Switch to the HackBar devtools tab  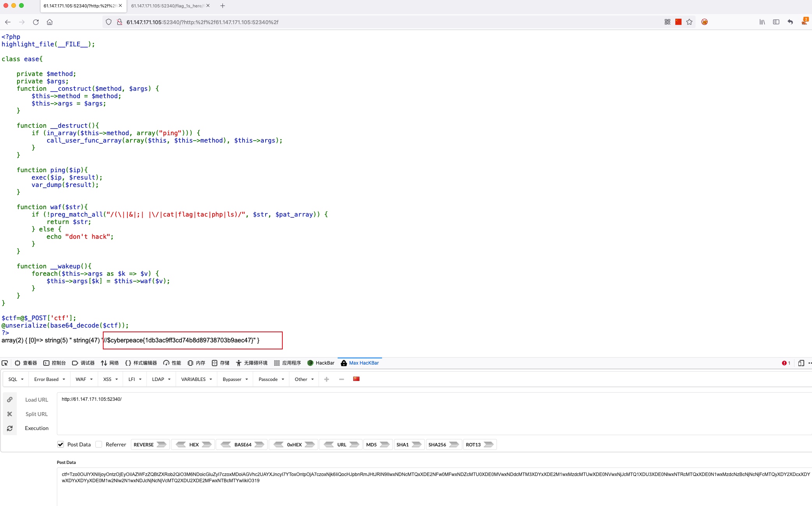coord(321,363)
